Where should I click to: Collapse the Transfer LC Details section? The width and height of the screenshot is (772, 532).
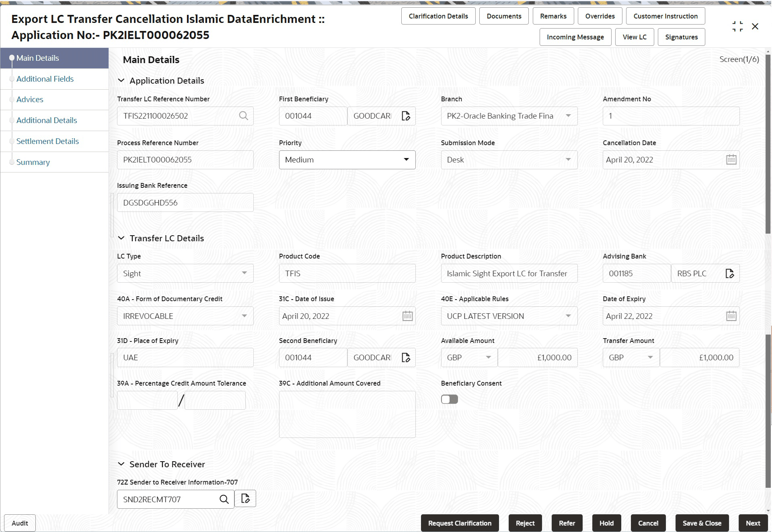tap(121, 238)
